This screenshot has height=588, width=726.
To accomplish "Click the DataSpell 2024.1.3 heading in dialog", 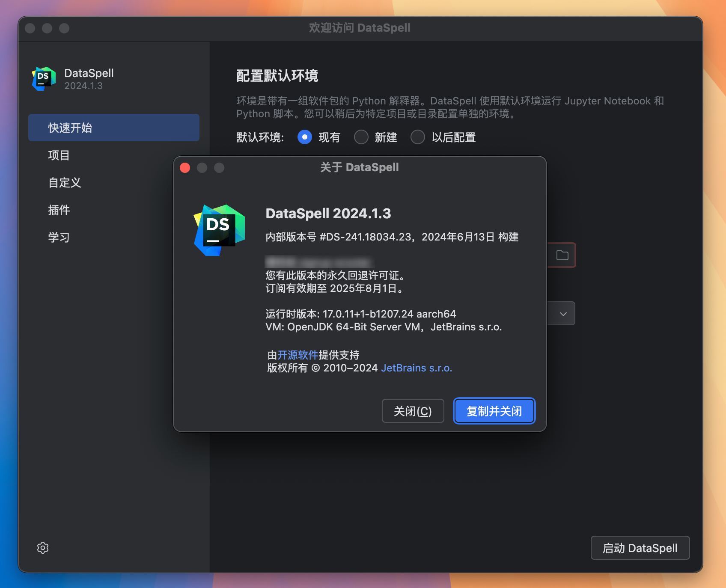I will (x=328, y=214).
